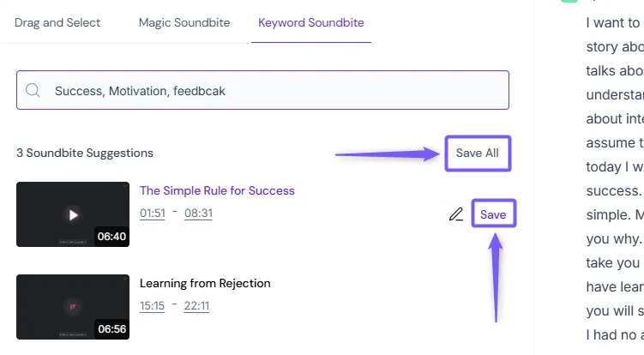Click the 06:56 duration badge

click(111, 328)
